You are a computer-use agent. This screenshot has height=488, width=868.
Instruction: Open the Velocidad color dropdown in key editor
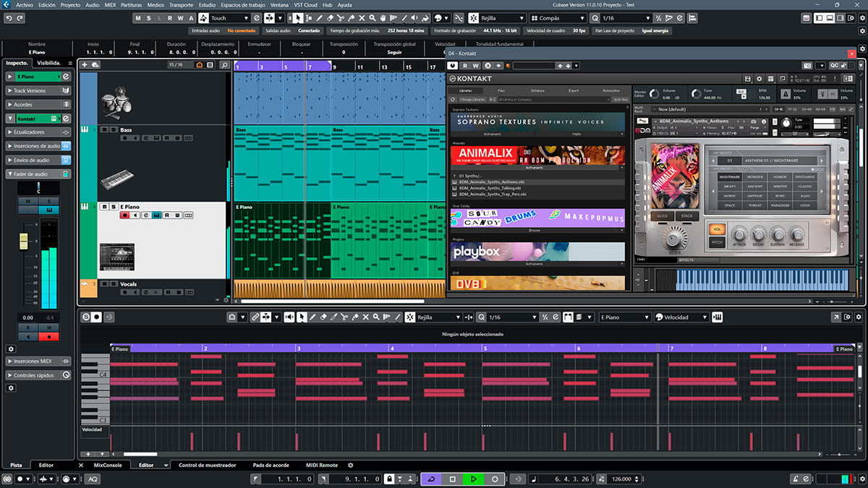click(681, 317)
